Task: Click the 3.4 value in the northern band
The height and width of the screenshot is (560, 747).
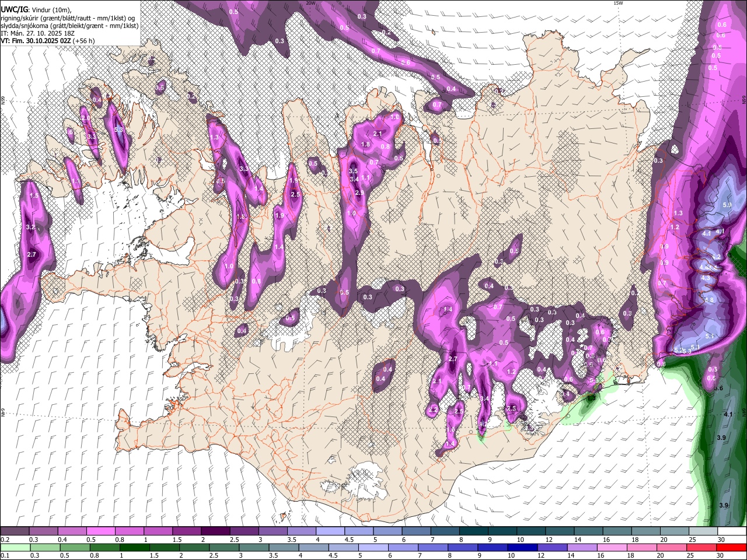Action: click(354, 179)
